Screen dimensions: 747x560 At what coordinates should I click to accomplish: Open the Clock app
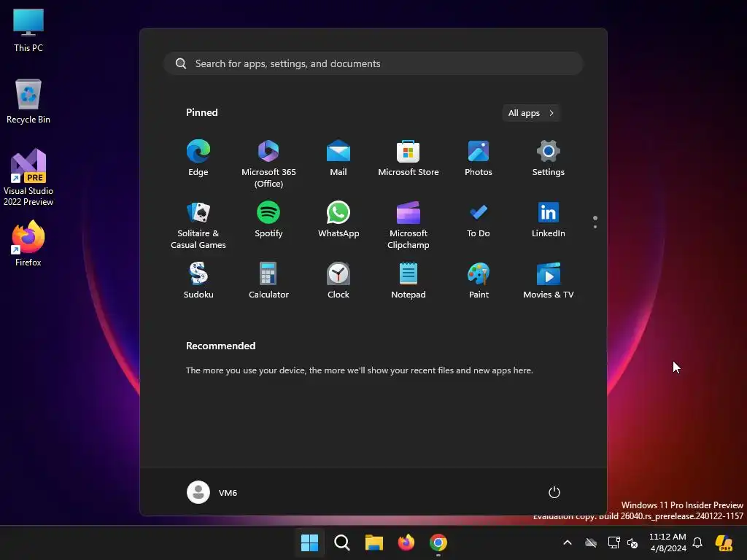pos(338,281)
